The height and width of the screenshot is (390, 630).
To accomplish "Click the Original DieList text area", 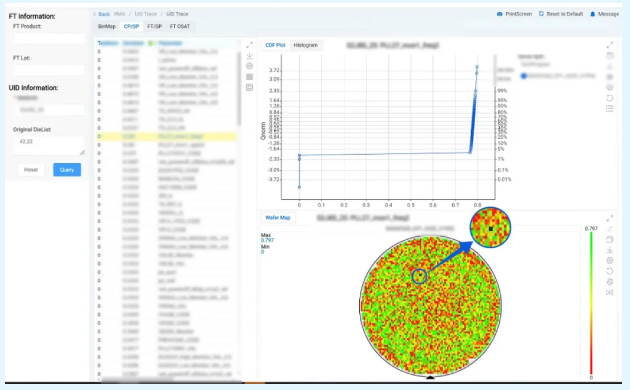I will point(49,145).
